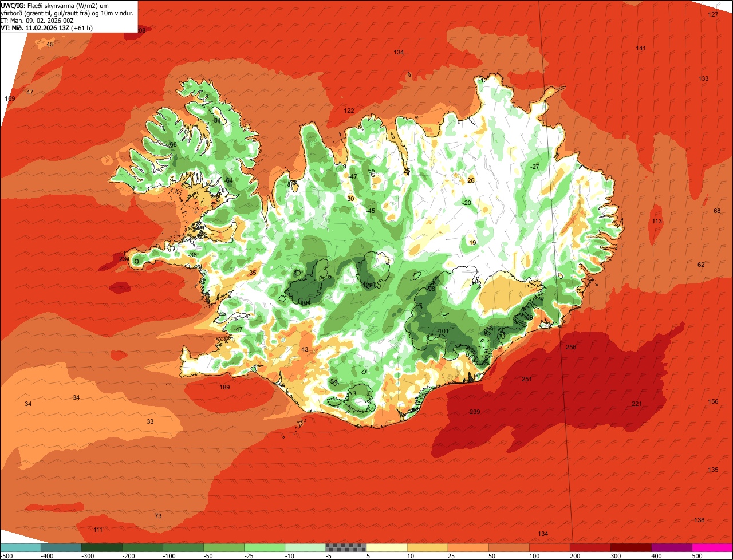Click the map value '189'

[225, 388]
